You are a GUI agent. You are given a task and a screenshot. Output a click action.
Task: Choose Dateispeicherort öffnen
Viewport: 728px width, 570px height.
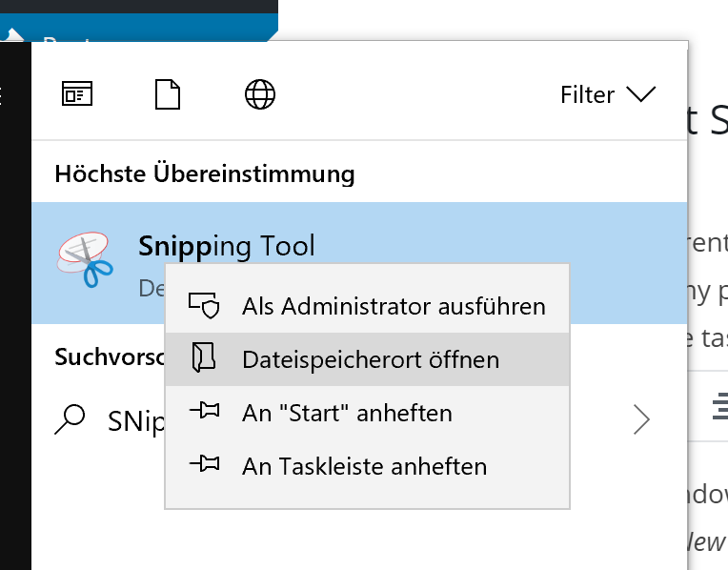click(x=367, y=359)
